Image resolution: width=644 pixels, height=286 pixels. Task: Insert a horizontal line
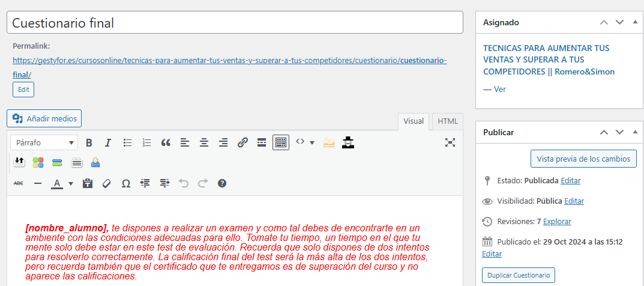click(x=38, y=183)
